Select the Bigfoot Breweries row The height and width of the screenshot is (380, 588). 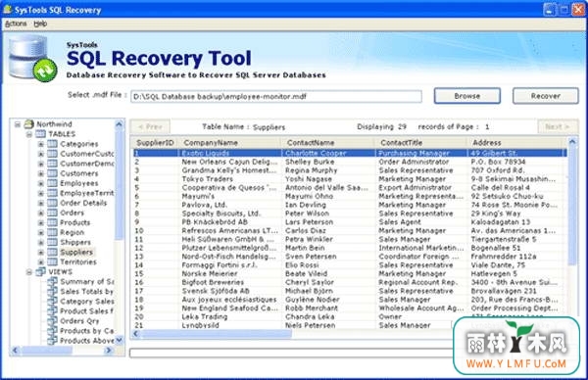pyautogui.click(x=350, y=282)
